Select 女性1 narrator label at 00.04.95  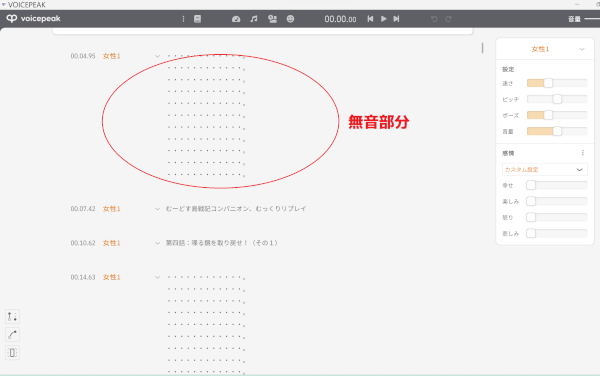111,56
